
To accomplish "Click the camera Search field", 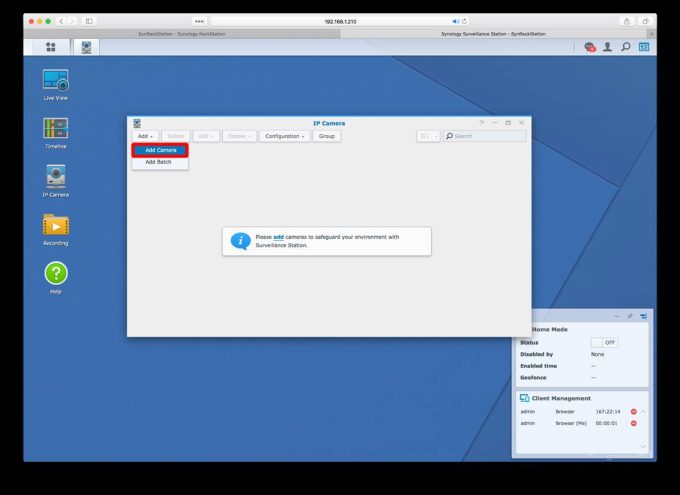I will pos(488,136).
